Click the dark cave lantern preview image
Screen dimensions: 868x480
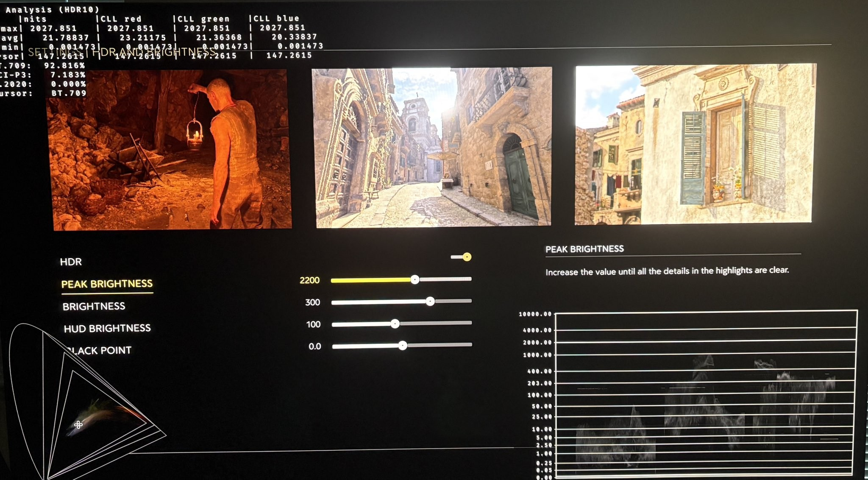(x=169, y=149)
